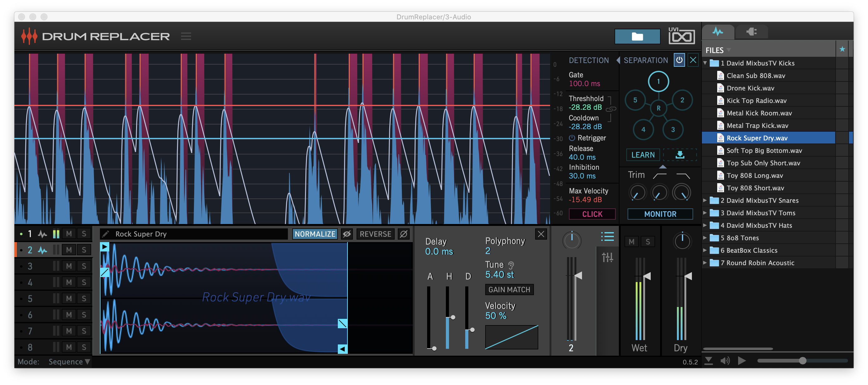Click the import/download icon beside the LEARN button
This screenshot has height=385, width=868.
(680, 155)
